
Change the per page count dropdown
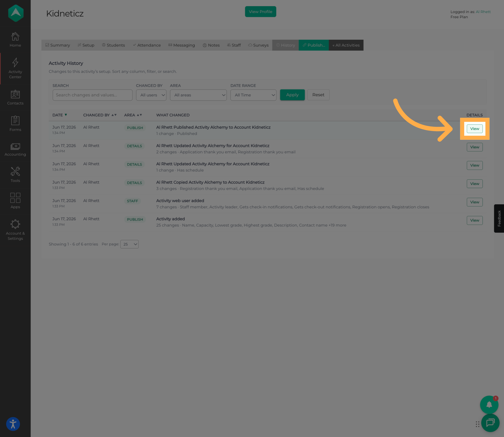(x=130, y=244)
